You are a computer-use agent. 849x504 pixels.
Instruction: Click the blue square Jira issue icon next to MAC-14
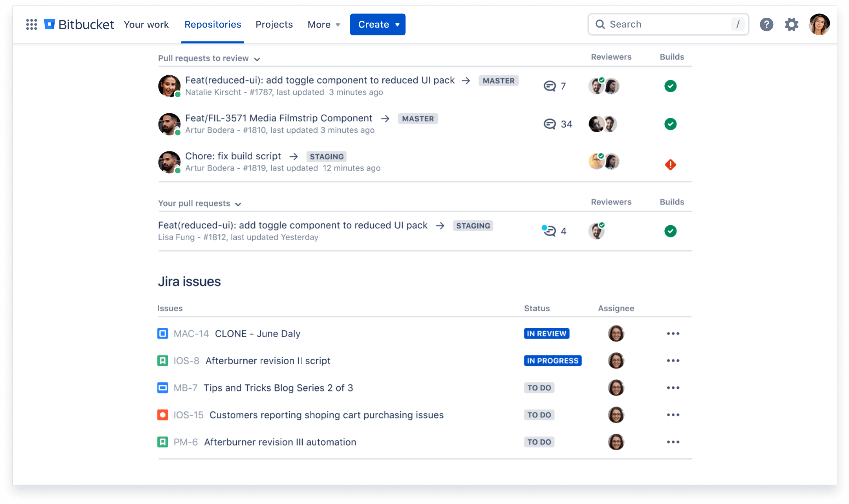163,334
